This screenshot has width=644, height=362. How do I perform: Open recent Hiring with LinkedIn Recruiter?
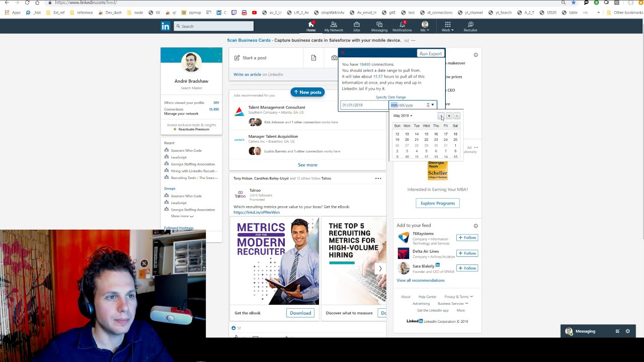(194, 171)
